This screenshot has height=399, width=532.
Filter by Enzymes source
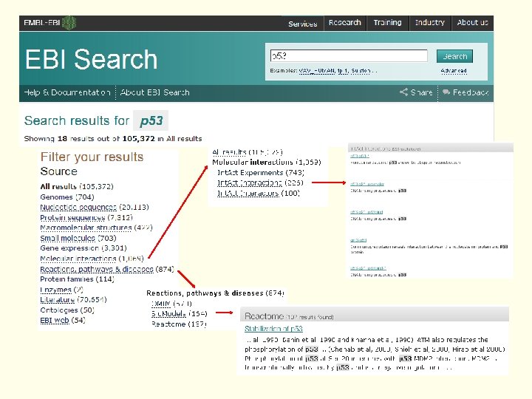55,290
